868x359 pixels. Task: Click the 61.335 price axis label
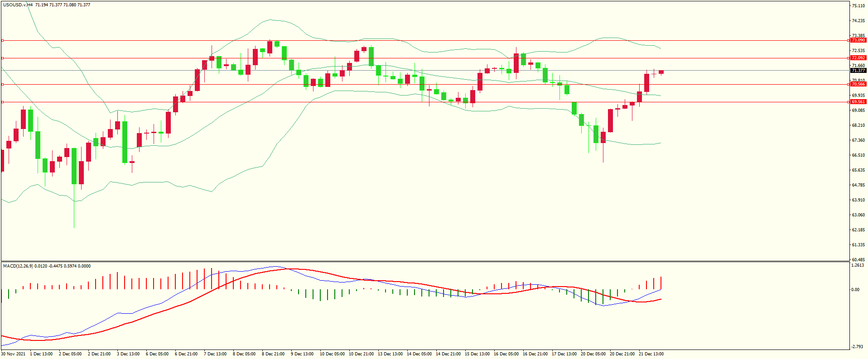[x=858, y=245]
